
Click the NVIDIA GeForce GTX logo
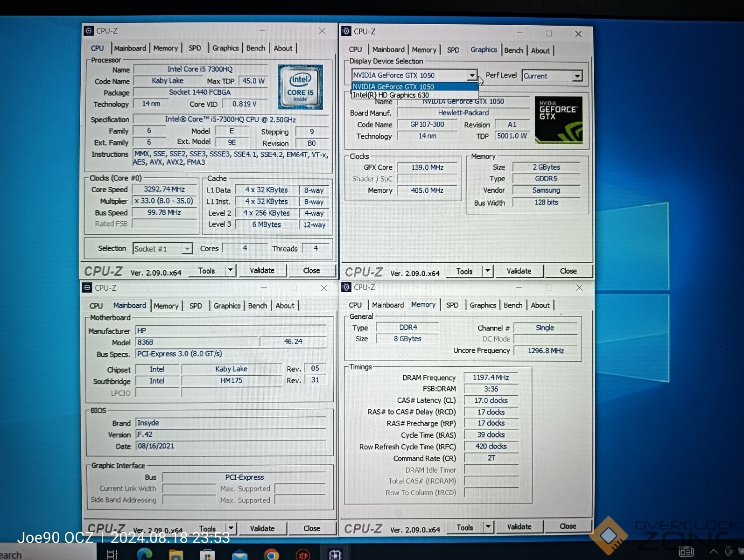click(x=558, y=119)
